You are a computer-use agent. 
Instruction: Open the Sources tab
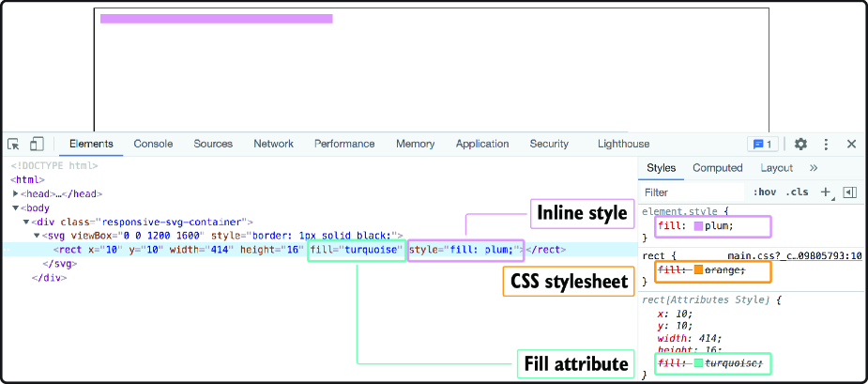coord(213,144)
